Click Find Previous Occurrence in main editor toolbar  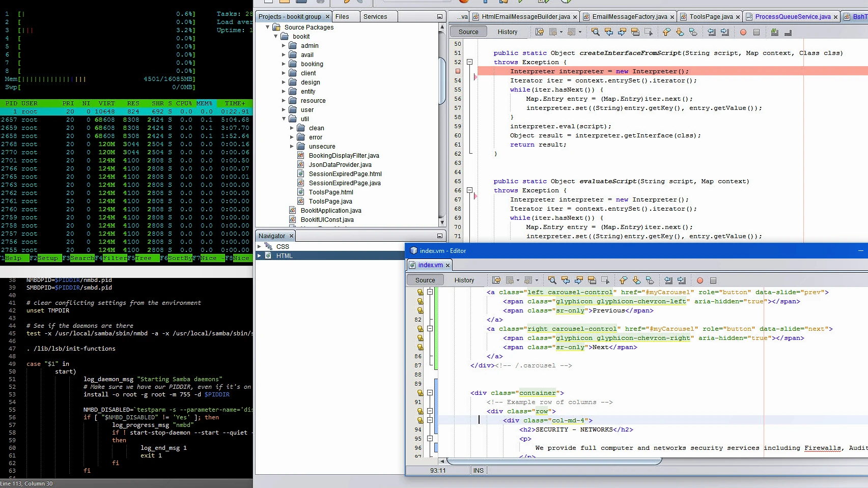click(609, 32)
